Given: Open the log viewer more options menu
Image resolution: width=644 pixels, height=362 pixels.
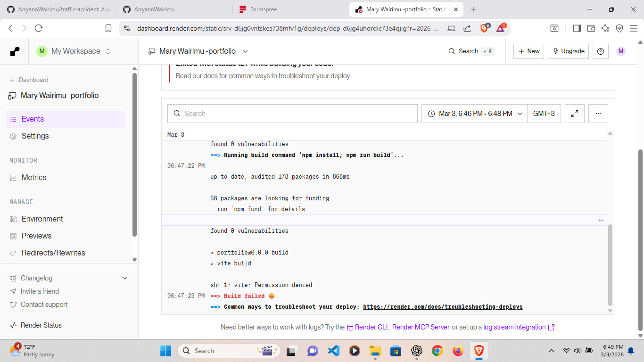Looking at the screenshot, I should coord(598,114).
